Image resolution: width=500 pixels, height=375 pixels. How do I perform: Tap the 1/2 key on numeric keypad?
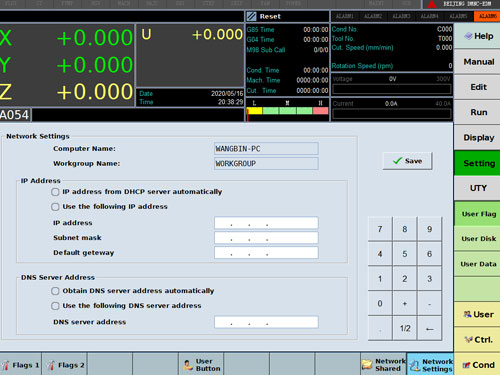point(405,329)
